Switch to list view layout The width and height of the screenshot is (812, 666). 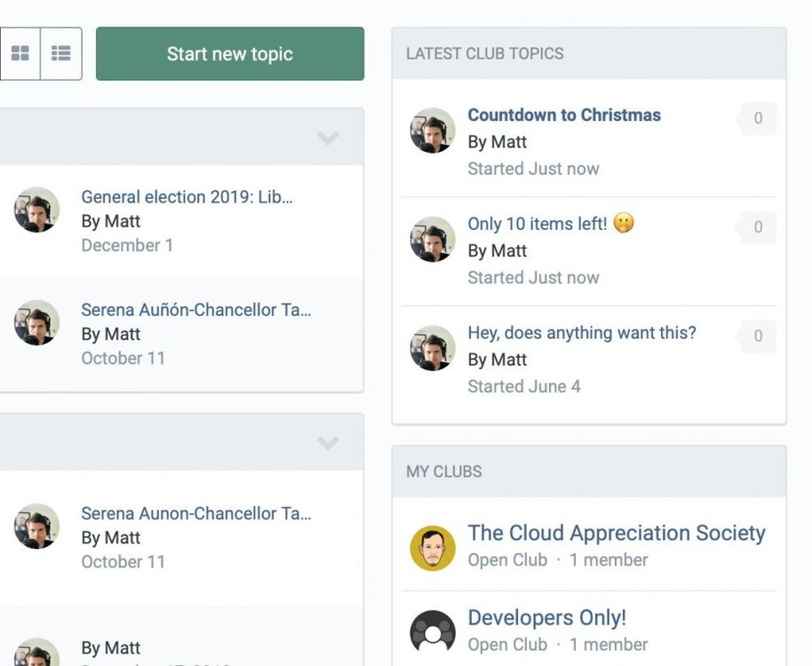(61, 53)
